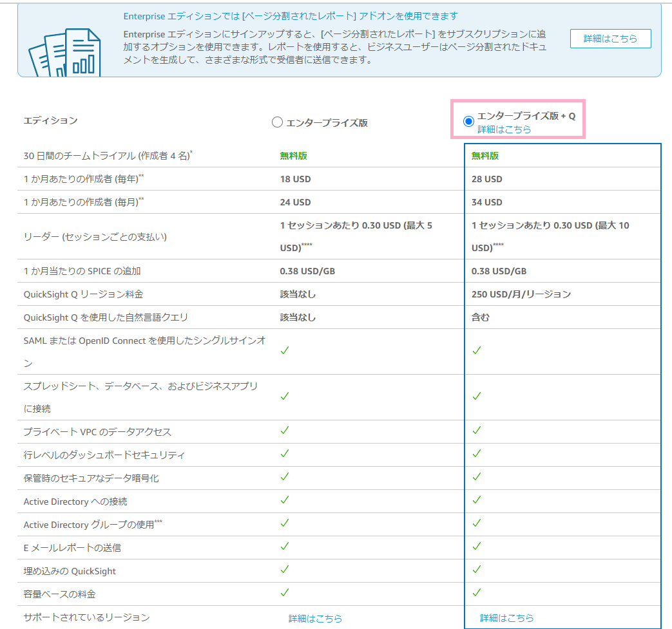
Task: Click reader session price with 最大 10 USD
Action: (x=550, y=236)
